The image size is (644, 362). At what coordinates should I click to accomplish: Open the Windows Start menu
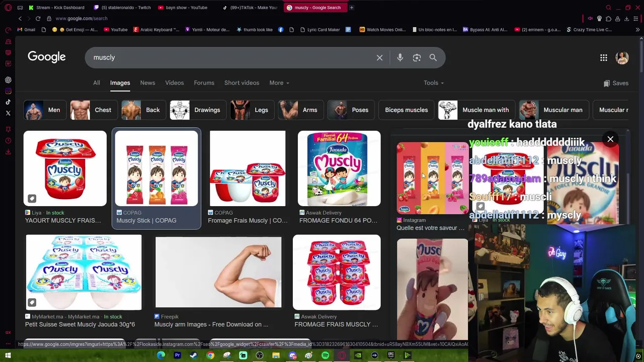click(x=8, y=355)
